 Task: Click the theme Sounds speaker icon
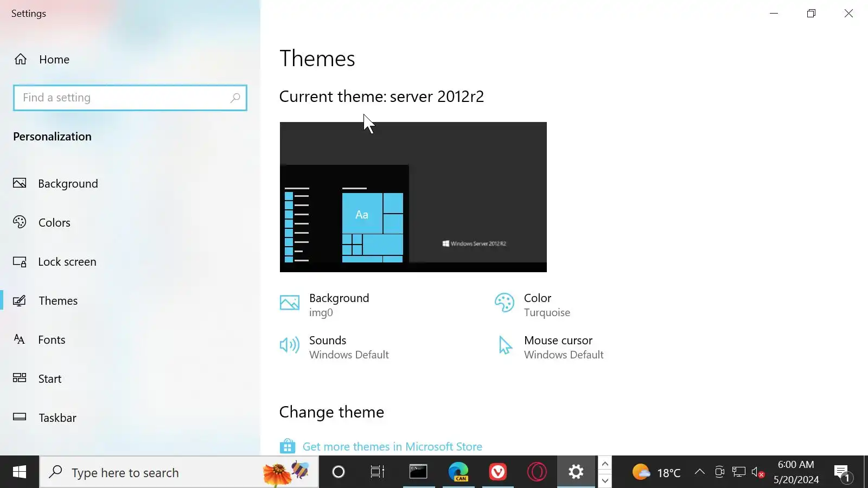pyautogui.click(x=289, y=345)
